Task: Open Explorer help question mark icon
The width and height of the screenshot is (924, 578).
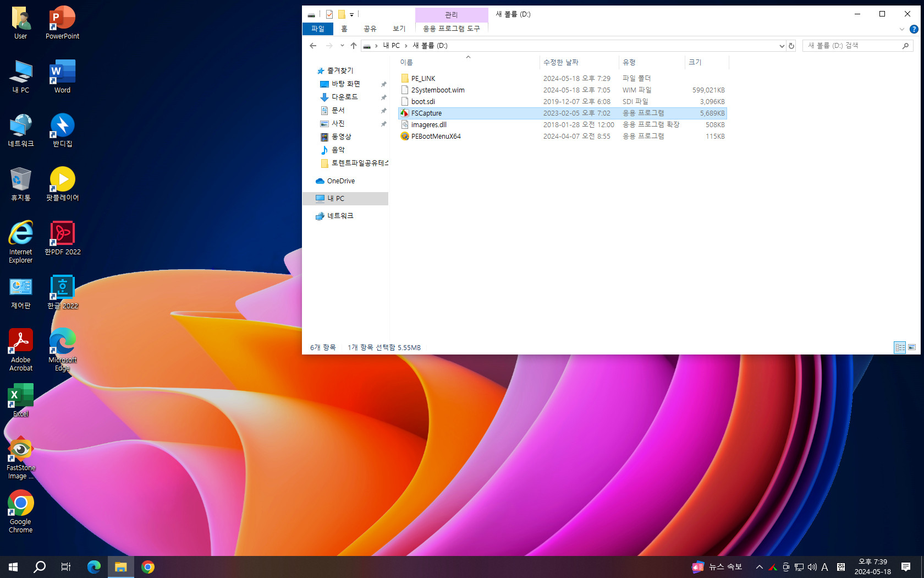Action: [914, 29]
